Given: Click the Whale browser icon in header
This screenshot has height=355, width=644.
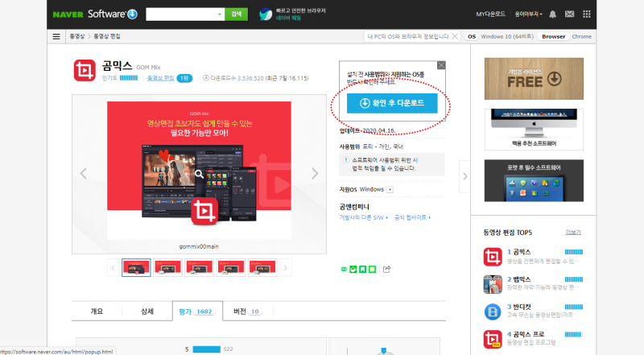Looking at the screenshot, I should coord(266,14).
